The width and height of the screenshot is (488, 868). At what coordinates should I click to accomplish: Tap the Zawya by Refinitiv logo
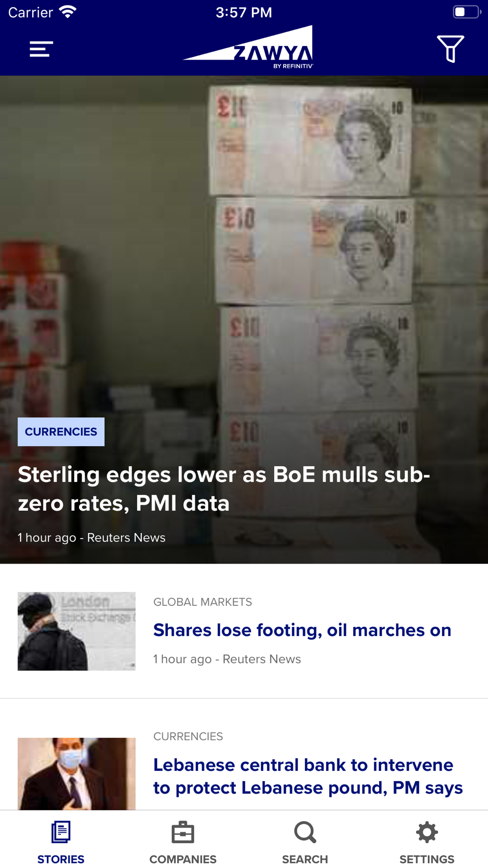tap(248, 47)
